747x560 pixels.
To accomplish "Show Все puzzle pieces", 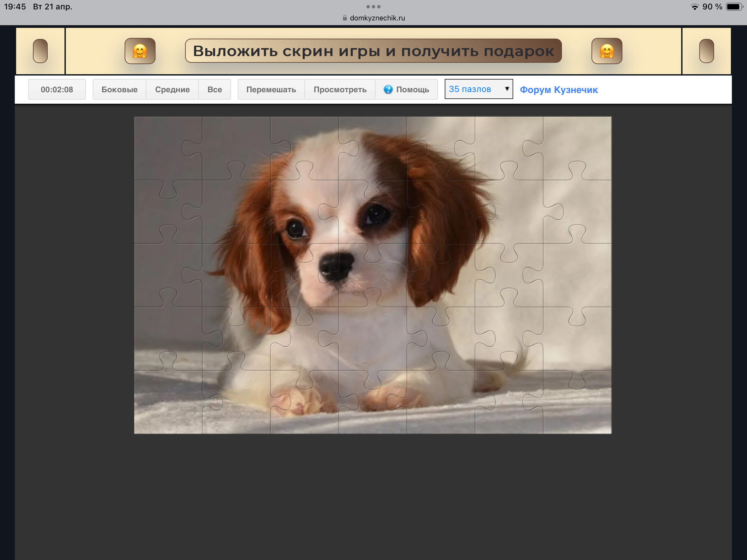I will click(214, 89).
